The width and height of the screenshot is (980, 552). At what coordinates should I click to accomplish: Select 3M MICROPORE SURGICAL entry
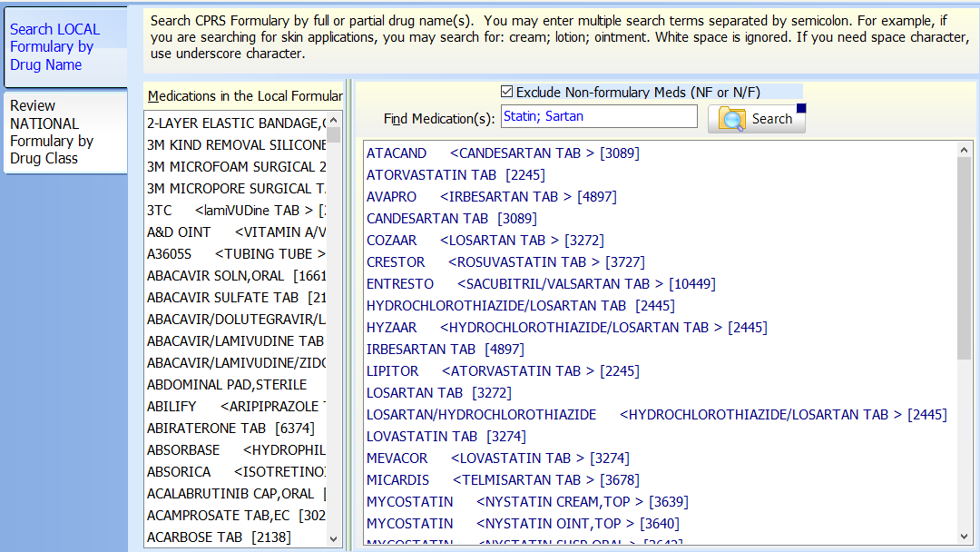[236, 189]
